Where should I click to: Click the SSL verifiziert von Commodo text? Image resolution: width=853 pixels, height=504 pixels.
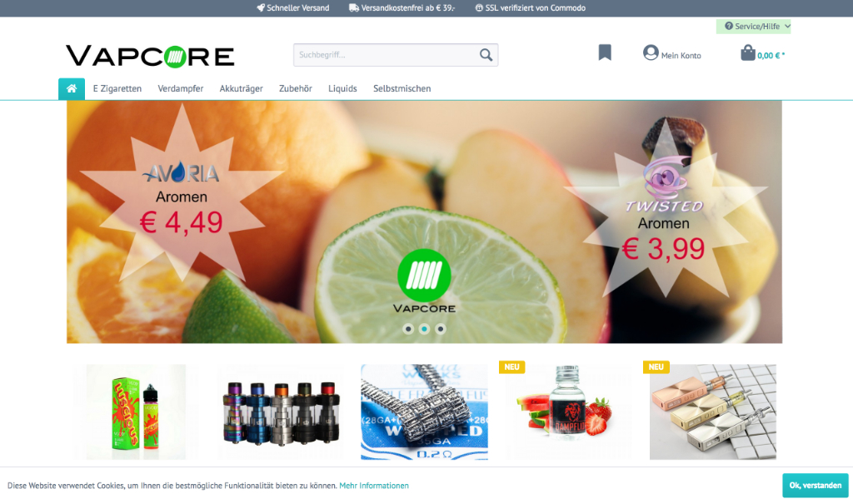[x=536, y=7]
